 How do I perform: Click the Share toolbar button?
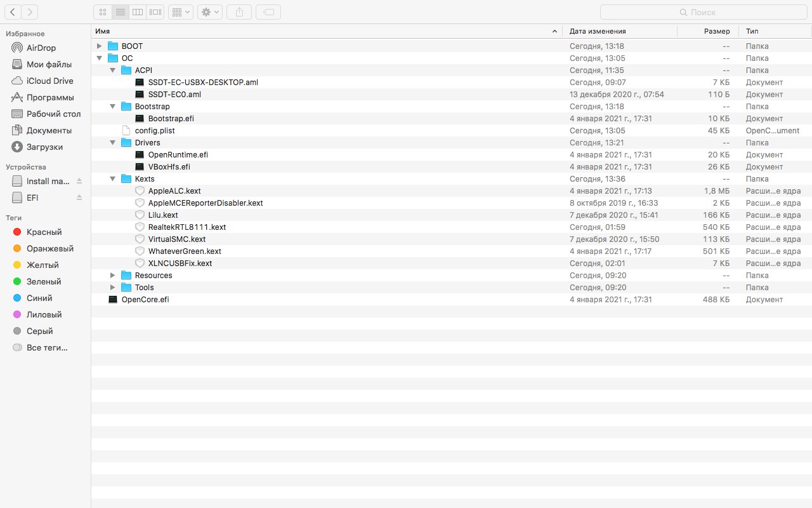tap(239, 11)
